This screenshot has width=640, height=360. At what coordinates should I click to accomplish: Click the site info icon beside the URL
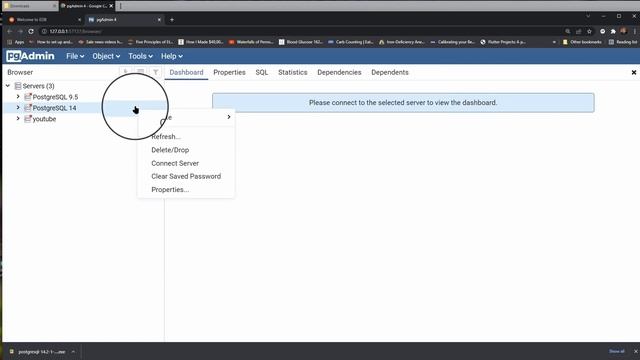tap(44, 31)
